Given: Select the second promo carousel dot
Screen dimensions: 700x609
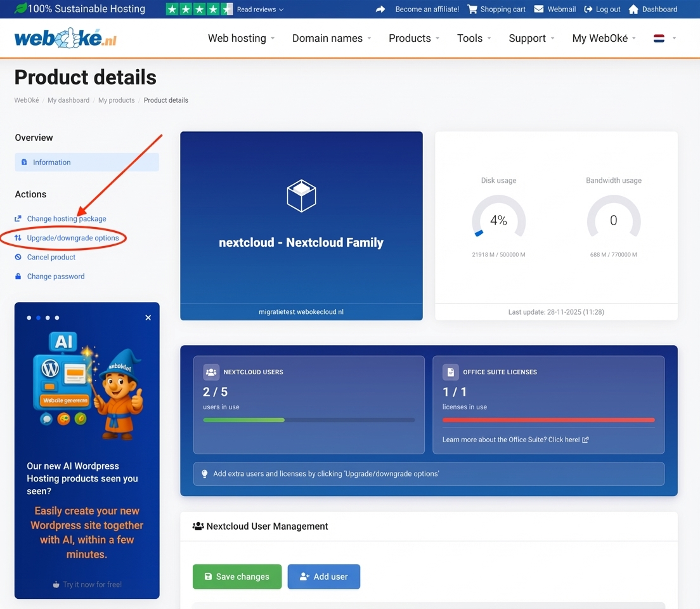Looking at the screenshot, I should click(x=39, y=318).
